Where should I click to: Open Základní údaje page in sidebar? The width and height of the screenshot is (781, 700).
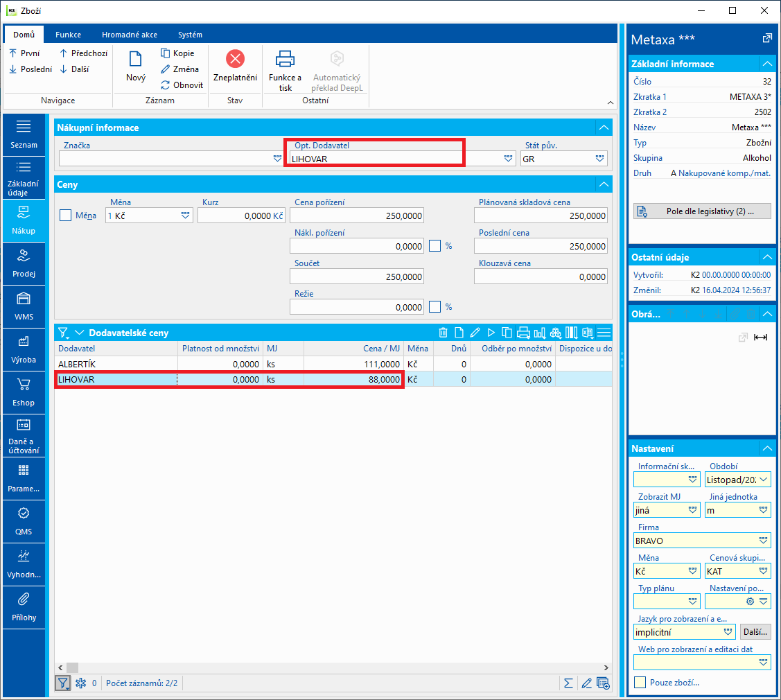pos(24,178)
